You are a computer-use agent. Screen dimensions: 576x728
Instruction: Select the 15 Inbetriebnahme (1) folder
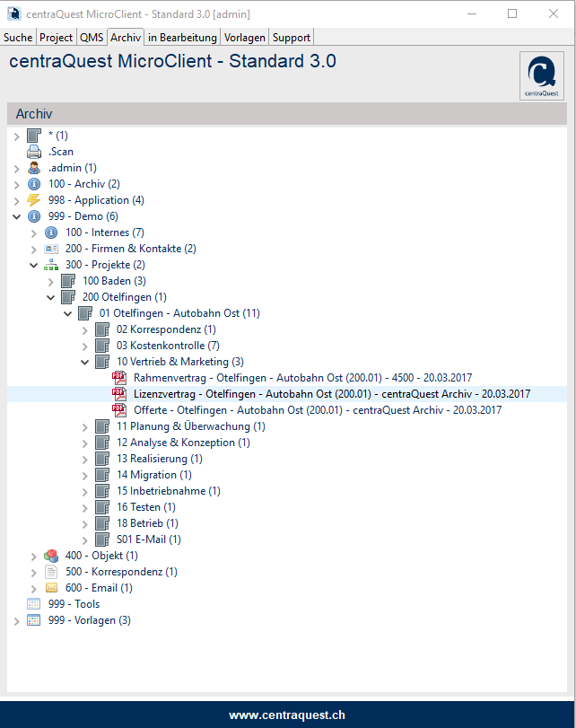click(169, 491)
